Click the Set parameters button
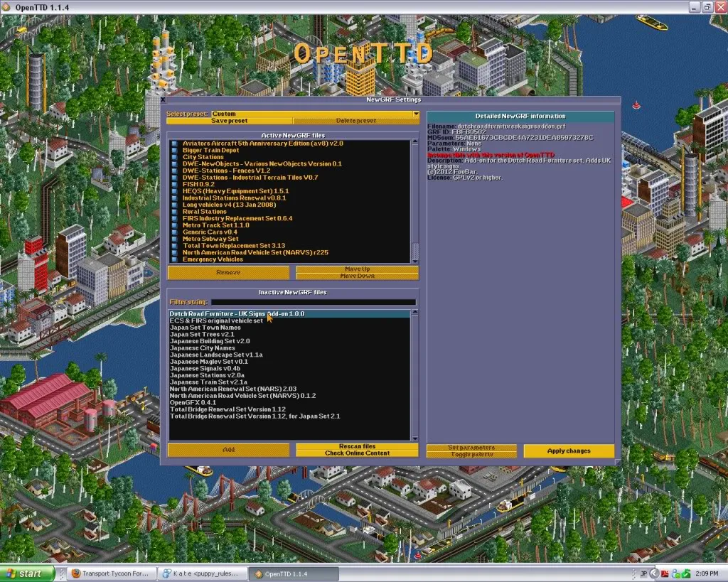728x582 pixels. [x=471, y=448]
